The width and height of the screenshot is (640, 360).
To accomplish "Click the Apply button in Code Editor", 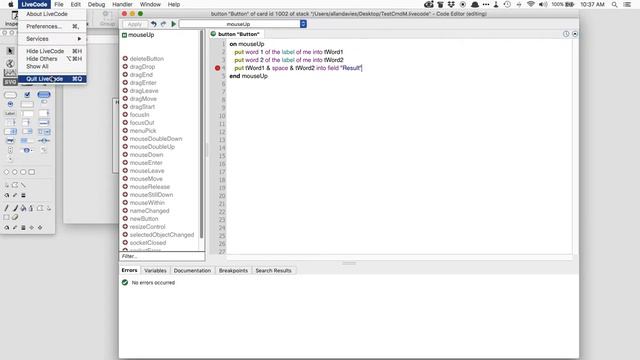I will [135, 24].
